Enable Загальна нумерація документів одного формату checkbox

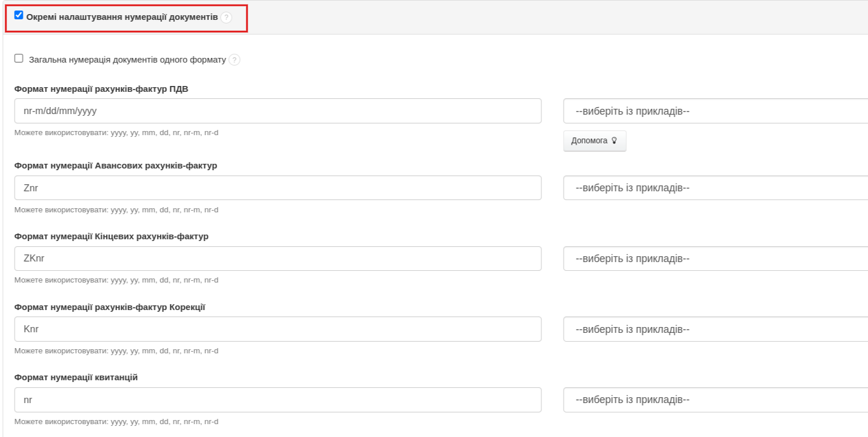tap(19, 59)
